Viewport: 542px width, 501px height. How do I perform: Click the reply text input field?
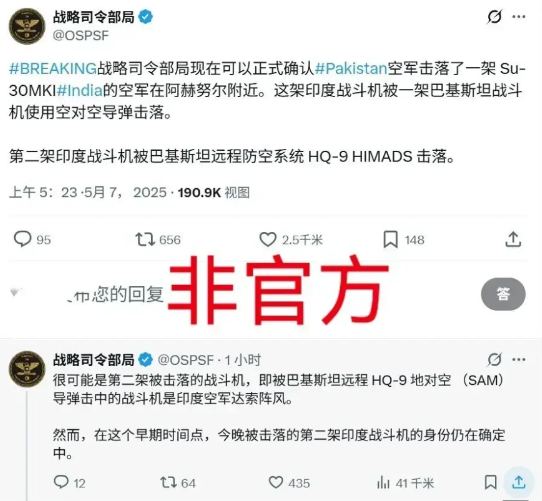242,294
